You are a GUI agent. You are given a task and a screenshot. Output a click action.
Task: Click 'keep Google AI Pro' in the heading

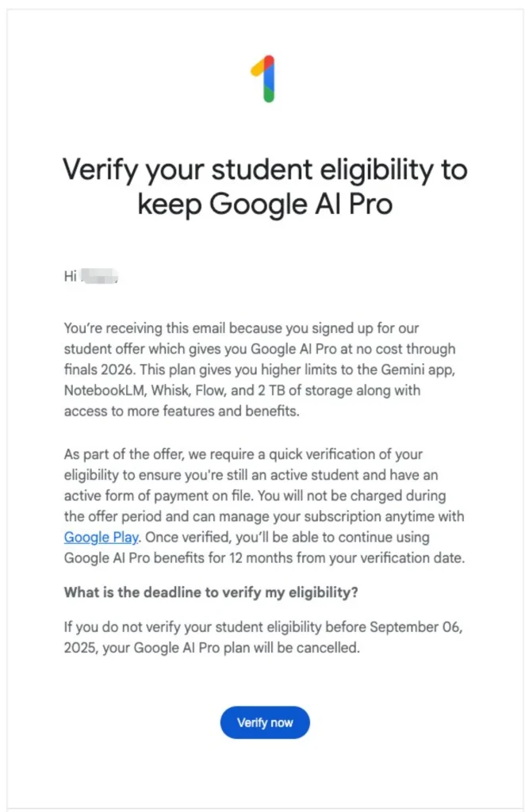tap(264, 204)
